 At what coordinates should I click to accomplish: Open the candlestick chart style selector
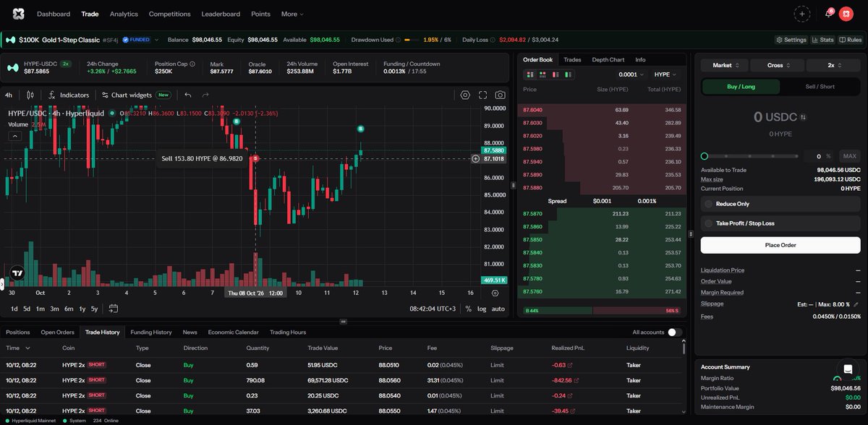coord(30,95)
